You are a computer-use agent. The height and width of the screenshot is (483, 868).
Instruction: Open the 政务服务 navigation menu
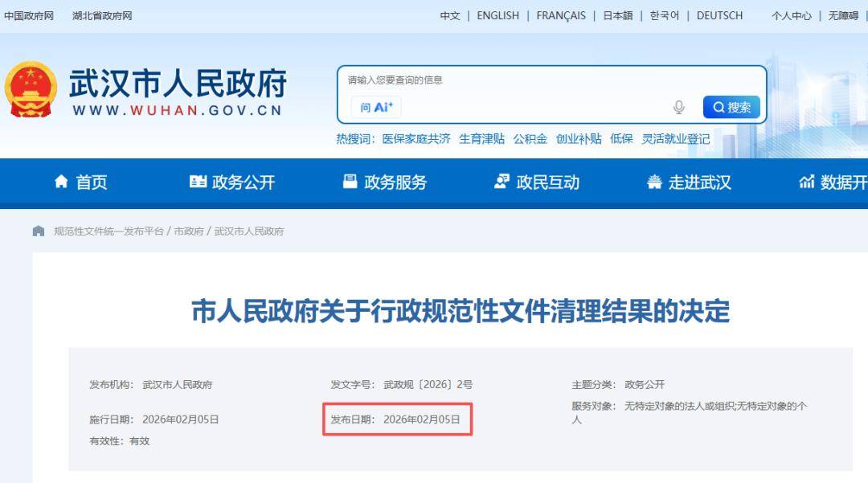[x=386, y=182]
